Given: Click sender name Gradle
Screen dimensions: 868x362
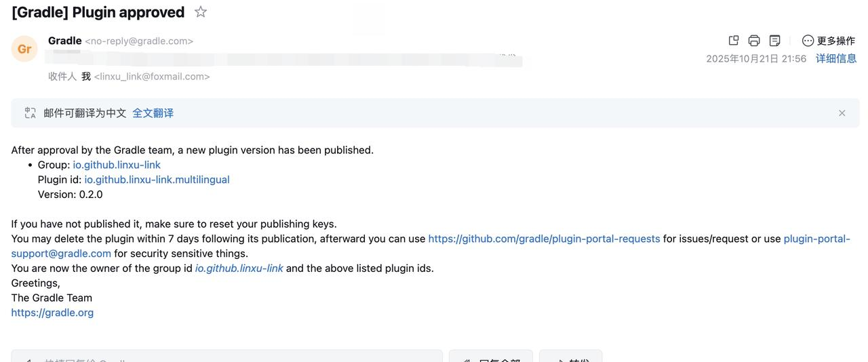Looking at the screenshot, I should 65,41.
